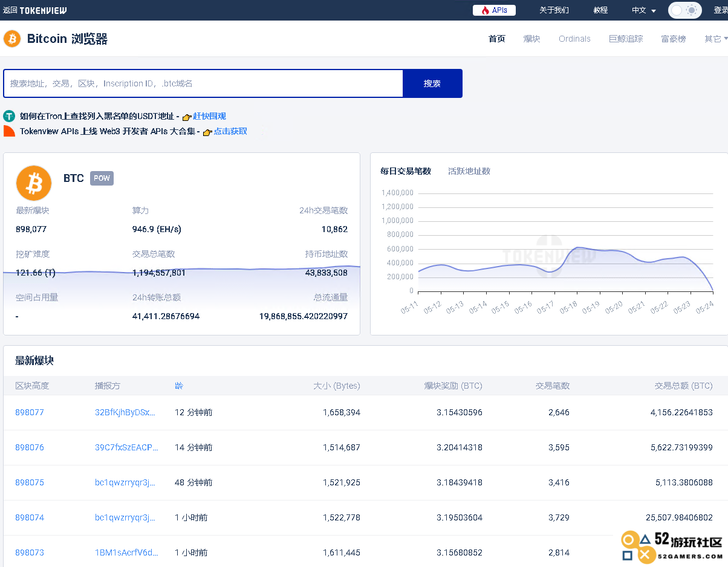Click the Bitcoin logo beside 浏览器 title
728x567 pixels.
(12, 39)
